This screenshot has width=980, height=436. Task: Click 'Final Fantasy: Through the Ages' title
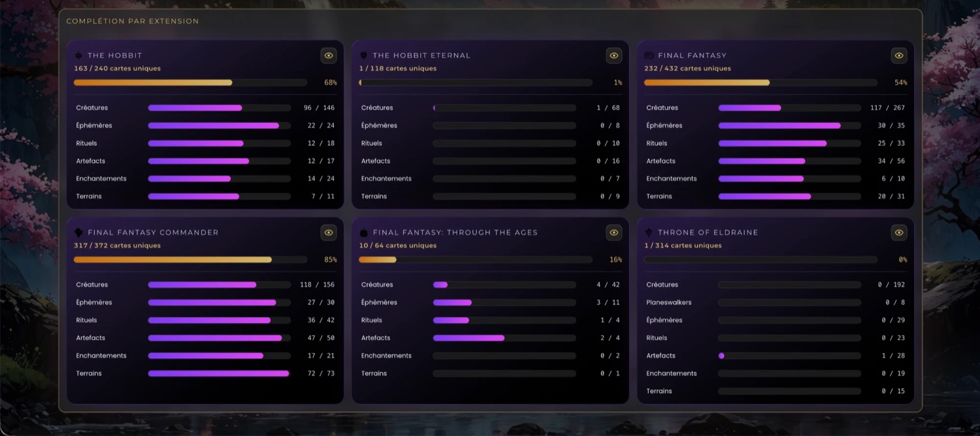pyautogui.click(x=455, y=233)
